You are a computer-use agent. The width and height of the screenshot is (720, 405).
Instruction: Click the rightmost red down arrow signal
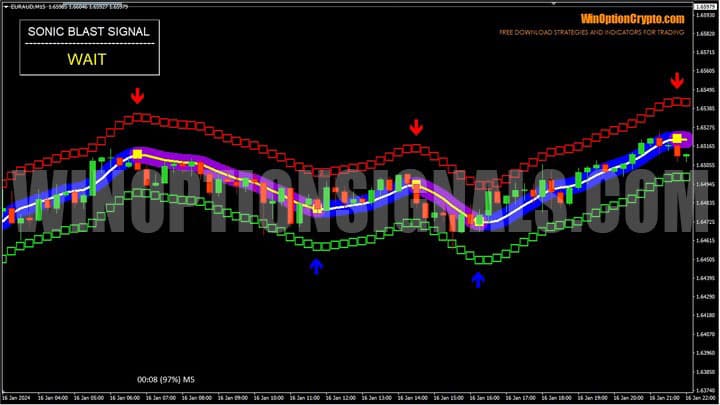[677, 80]
